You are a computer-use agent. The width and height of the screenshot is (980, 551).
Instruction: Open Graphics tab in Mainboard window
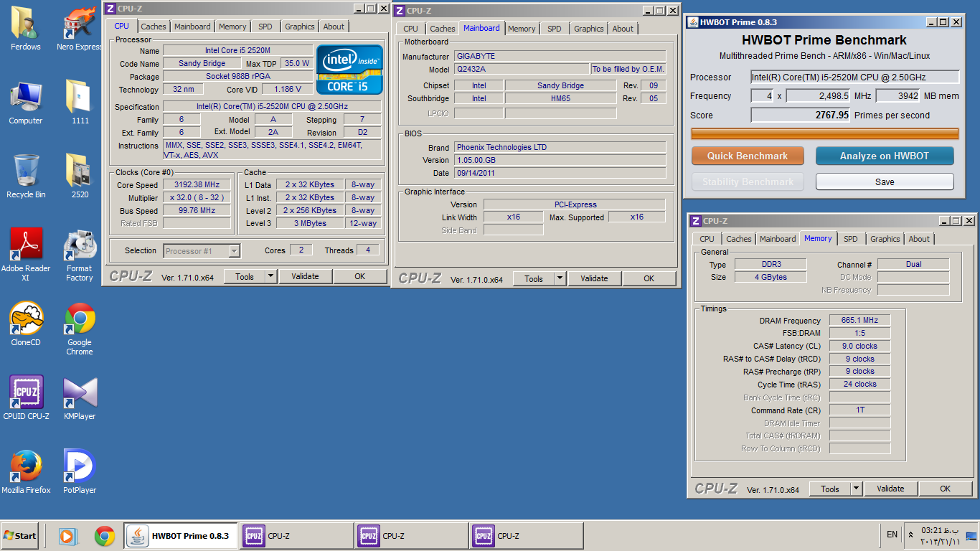click(x=589, y=29)
